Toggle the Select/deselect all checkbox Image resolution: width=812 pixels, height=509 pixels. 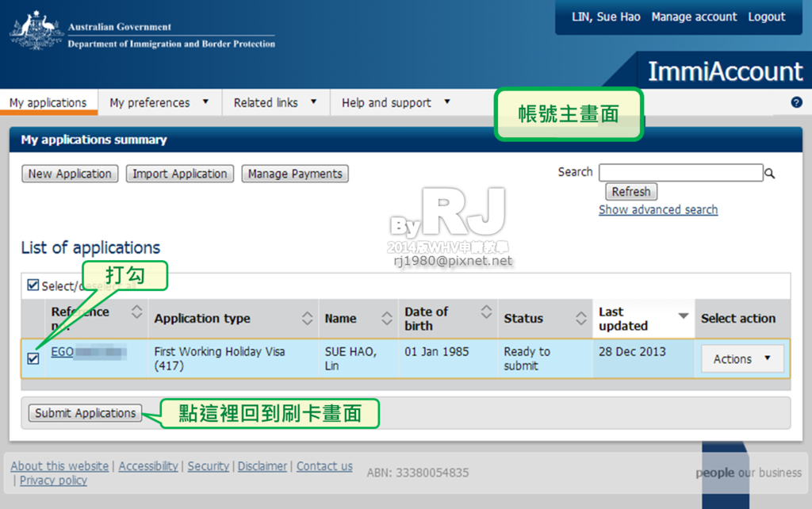(33, 285)
